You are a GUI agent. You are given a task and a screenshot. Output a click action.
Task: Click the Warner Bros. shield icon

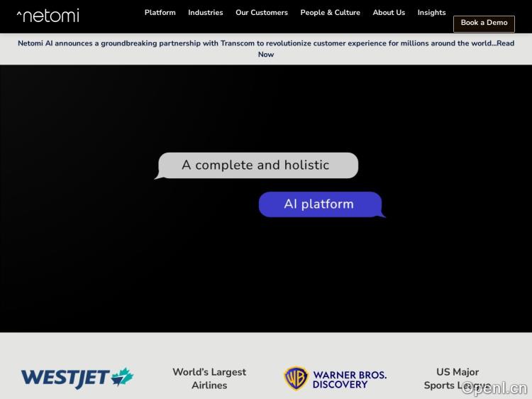[x=296, y=378]
